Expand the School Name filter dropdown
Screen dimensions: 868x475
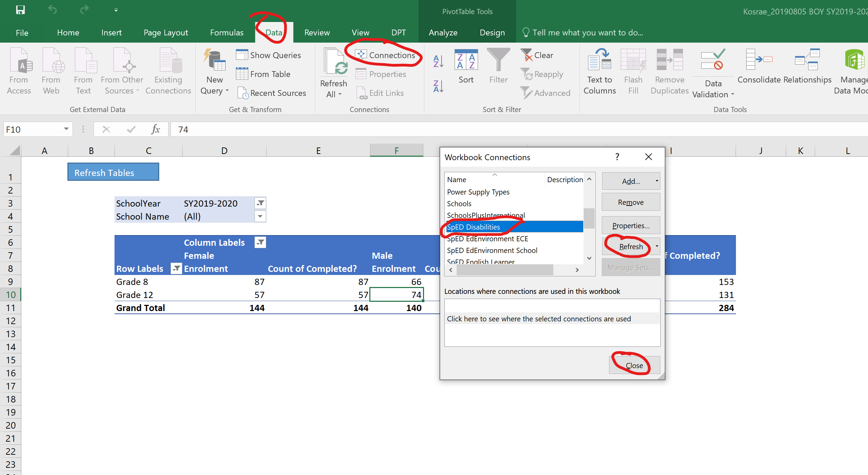(260, 216)
